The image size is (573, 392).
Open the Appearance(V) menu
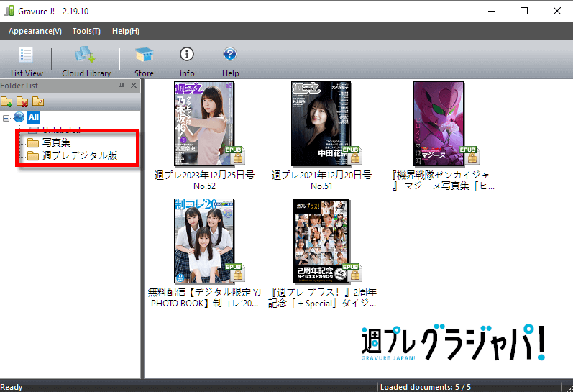coord(35,31)
